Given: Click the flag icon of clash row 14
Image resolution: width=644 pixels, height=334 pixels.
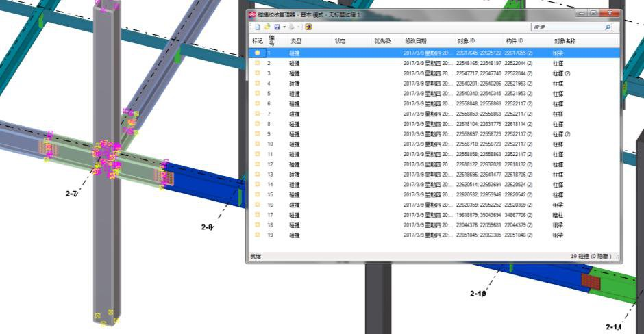Looking at the screenshot, I should 257,185.
